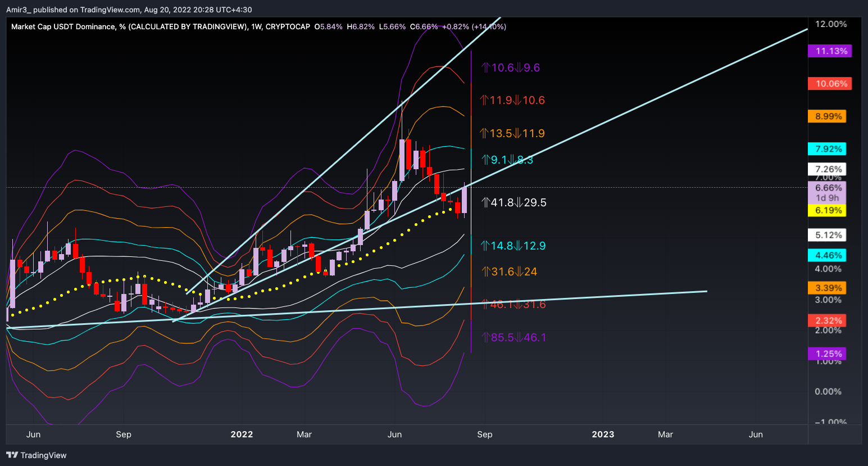Click the high value H6.82%
The height and width of the screenshot is (466, 868).
[x=361, y=26]
